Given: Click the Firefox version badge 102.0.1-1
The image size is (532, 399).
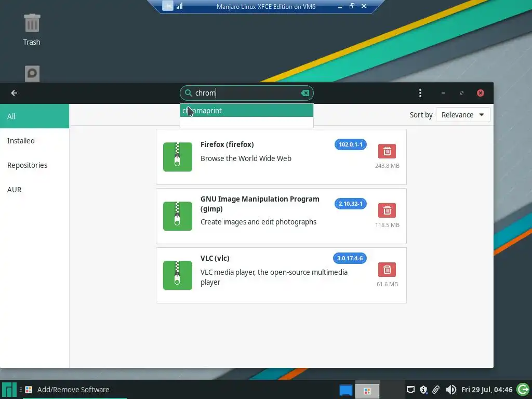Looking at the screenshot, I should pyautogui.click(x=351, y=144).
